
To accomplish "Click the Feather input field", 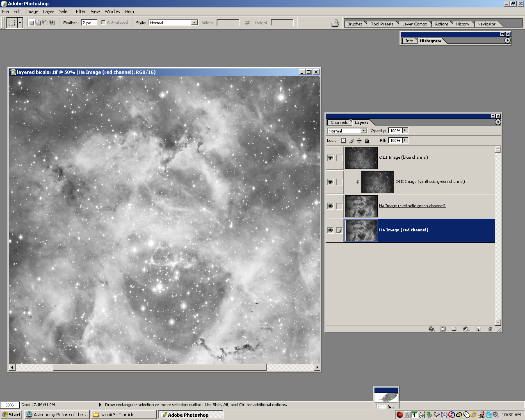I will coord(89,23).
